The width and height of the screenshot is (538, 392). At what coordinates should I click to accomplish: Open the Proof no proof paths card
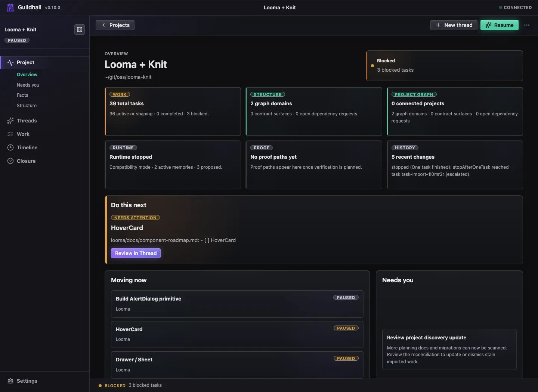[x=314, y=165]
